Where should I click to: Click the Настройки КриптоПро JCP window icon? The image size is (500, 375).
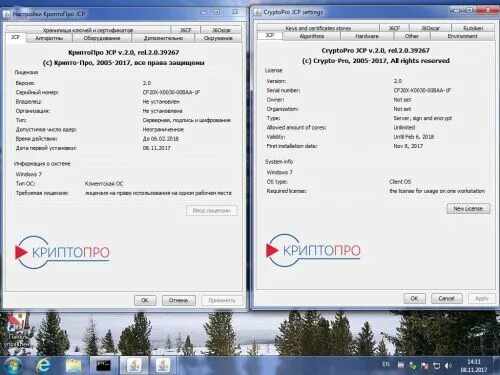[x=6, y=14]
